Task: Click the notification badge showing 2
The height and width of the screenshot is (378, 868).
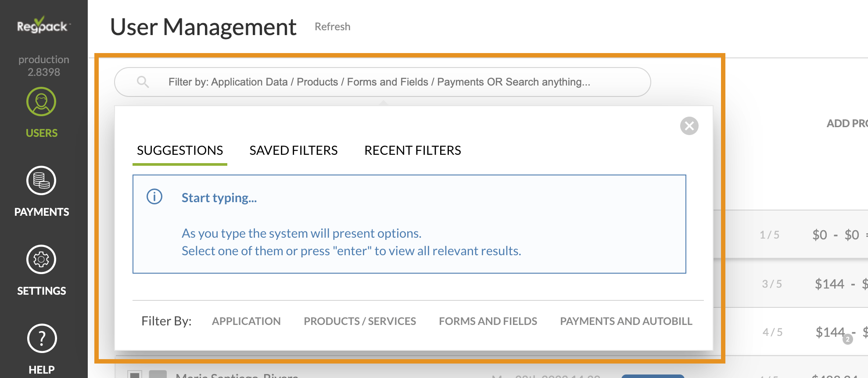Action: coord(847,339)
